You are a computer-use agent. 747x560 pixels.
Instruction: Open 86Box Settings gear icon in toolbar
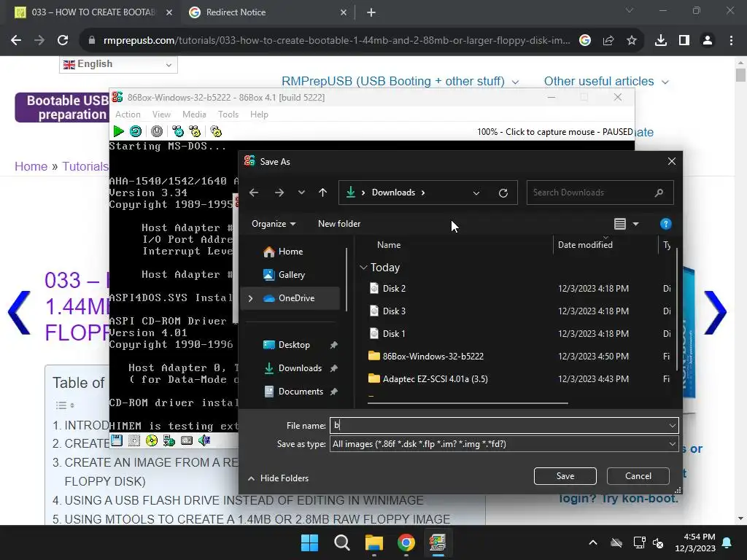(216, 131)
